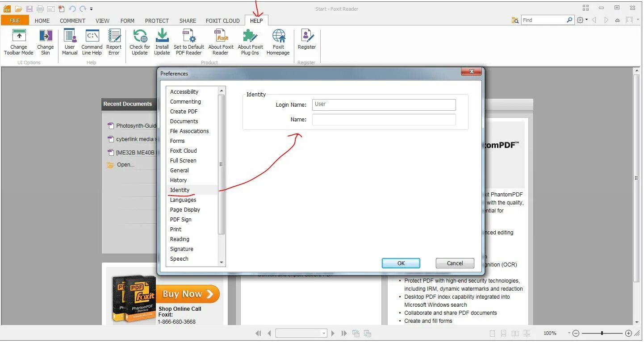Click the Open folder icon in quick access toolbar
Viewport: 644px width, 342px height.
tap(18, 8)
